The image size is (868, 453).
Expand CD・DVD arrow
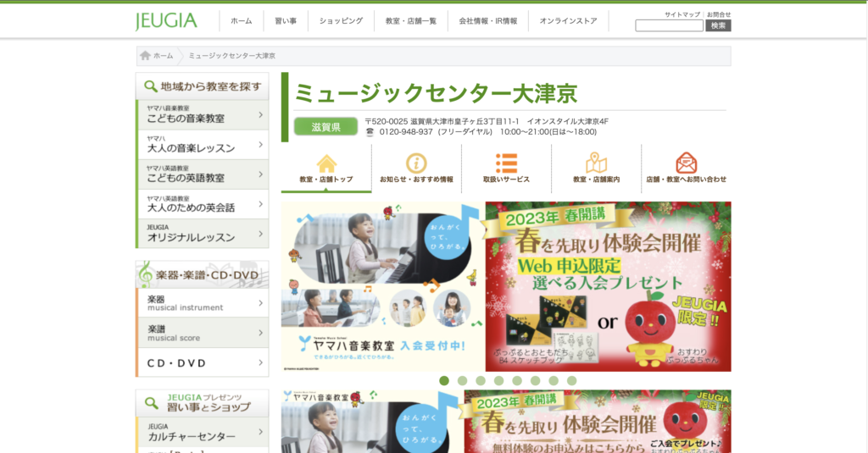(x=261, y=362)
